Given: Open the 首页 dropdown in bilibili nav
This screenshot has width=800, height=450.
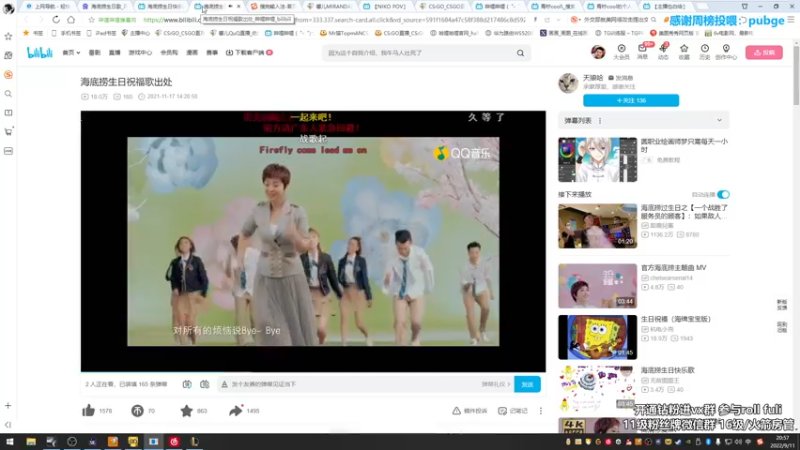Looking at the screenshot, I should click(x=71, y=53).
